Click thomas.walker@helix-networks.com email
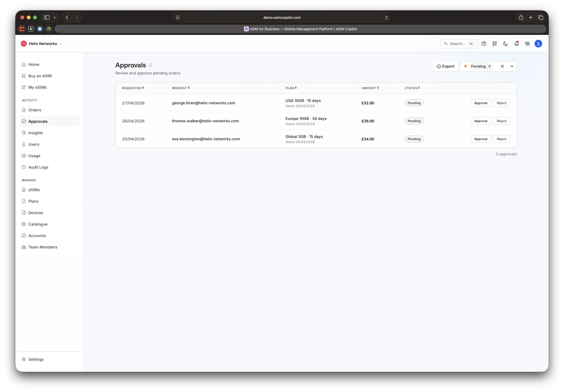 coord(205,121)
